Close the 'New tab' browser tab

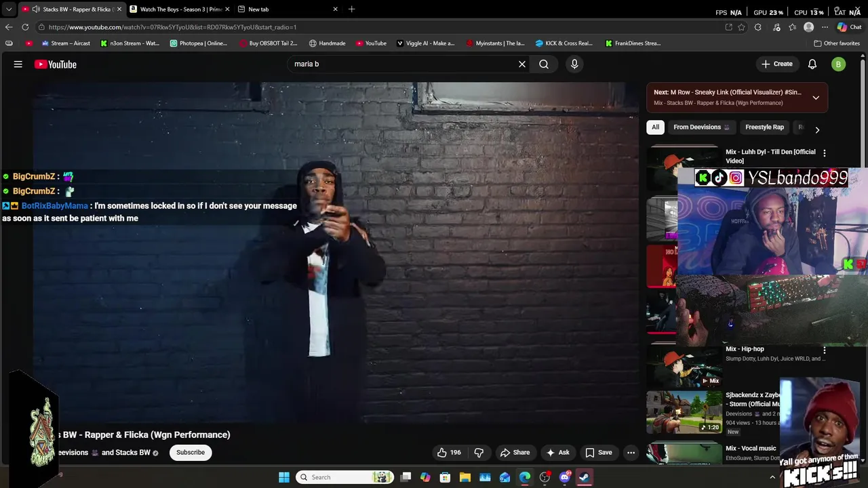tap(335, 9)
